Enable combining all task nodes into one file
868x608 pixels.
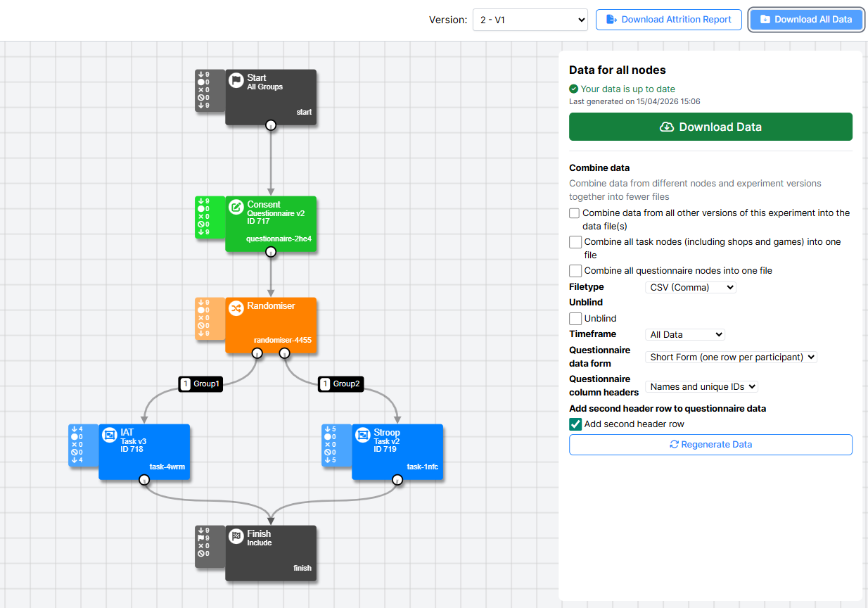click(575, 242)
